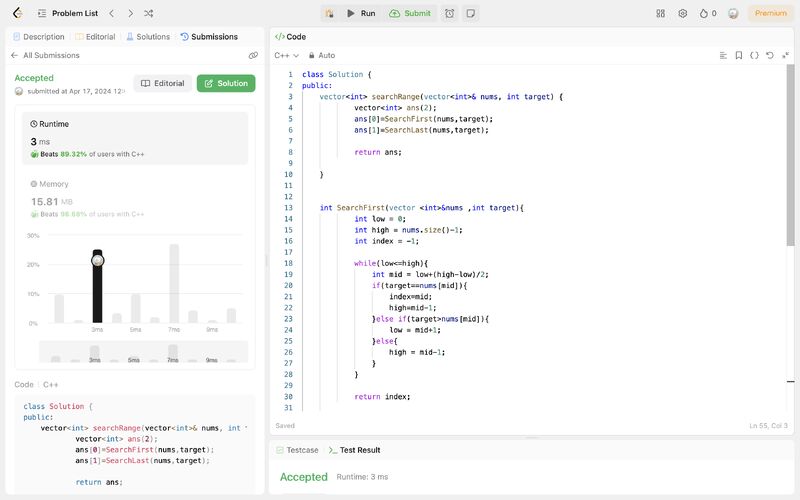Open settings gear in top bar
Viewport: 800px width, 500px height.
coord(683,13)
